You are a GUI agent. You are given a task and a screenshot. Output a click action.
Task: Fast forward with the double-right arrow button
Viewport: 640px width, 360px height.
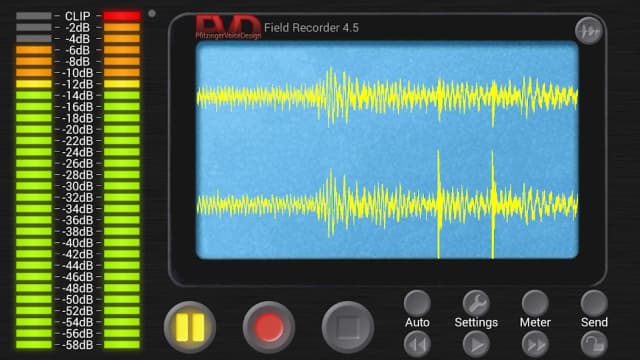[x=535, y=345]
